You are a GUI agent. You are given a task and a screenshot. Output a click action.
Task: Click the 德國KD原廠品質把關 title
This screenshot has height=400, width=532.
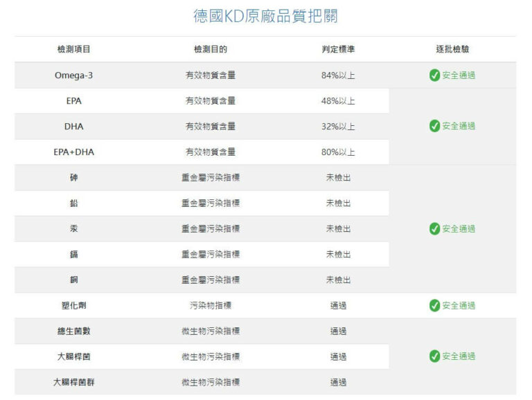(265, 16)
